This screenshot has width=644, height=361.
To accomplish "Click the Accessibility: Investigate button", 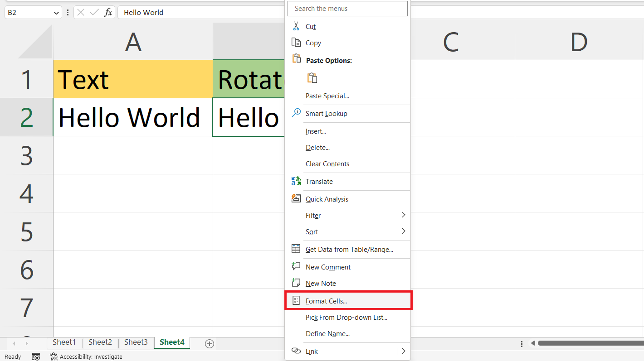I will pos(86,356).
